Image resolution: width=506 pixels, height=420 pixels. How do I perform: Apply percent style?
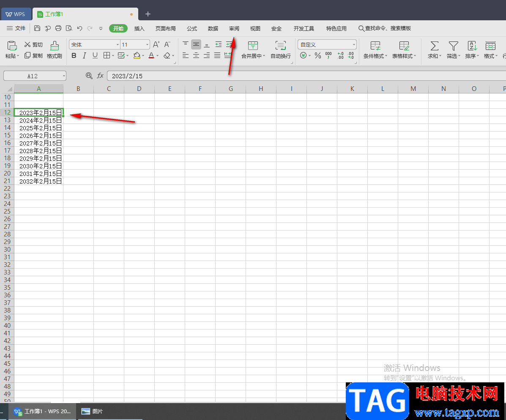click(x=318, y=55)
